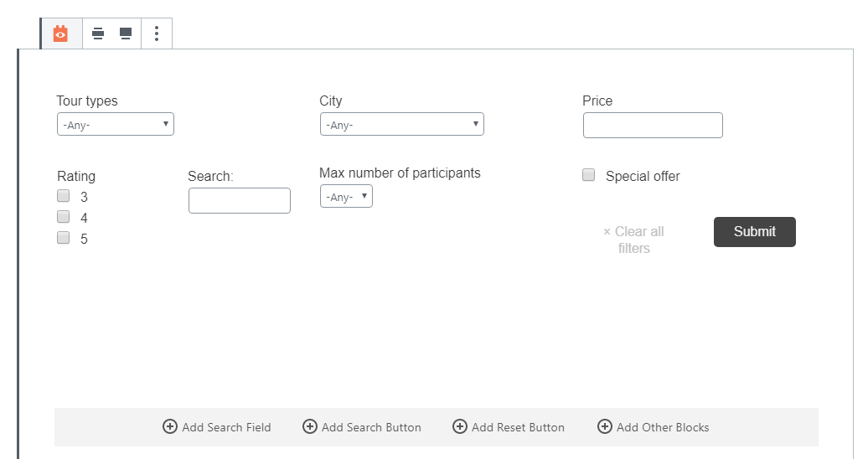Screen dimensions: 868x459
Task: Focus the Price input field
Action: (653, 125)
